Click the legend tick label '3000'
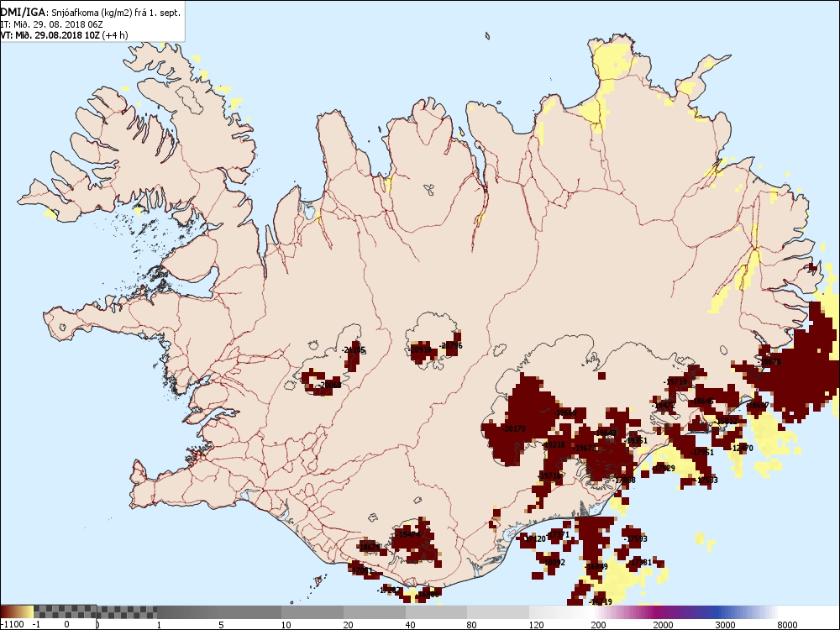 click(x=725, y=624)
